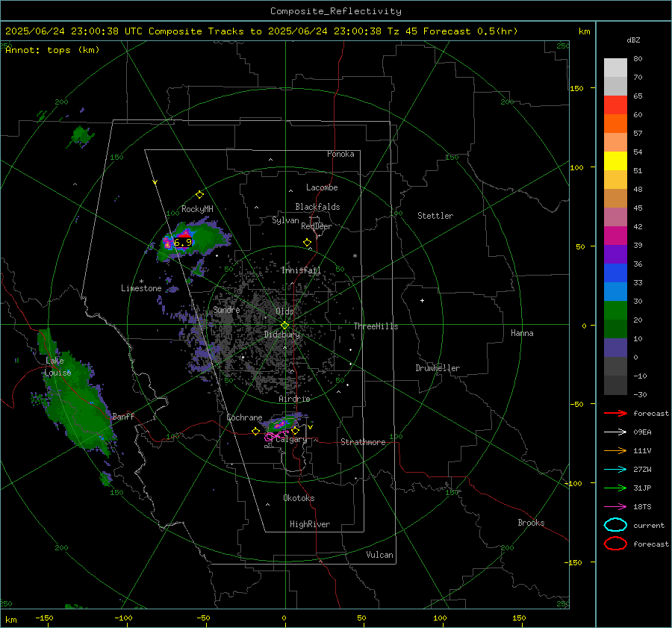Click the Composite_Reflectivity title

tap(335, 11)
